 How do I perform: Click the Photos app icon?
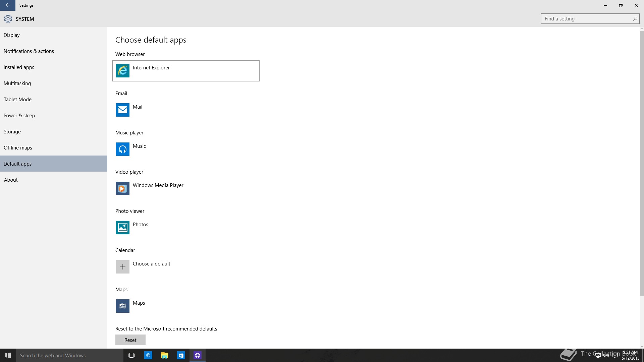coord(123,228)
